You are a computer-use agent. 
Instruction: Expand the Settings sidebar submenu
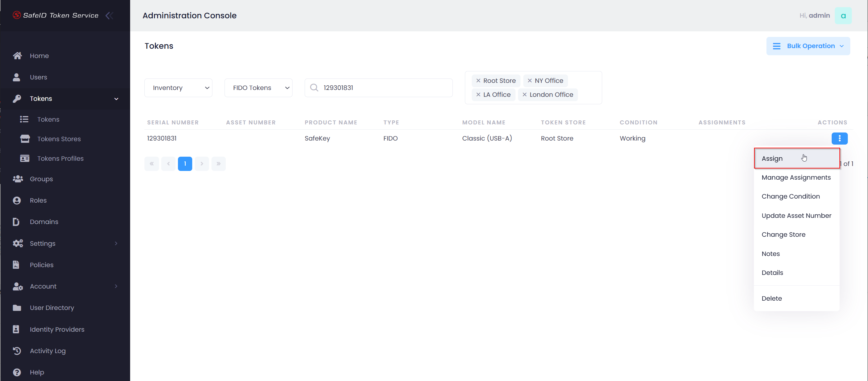point(116,243)
